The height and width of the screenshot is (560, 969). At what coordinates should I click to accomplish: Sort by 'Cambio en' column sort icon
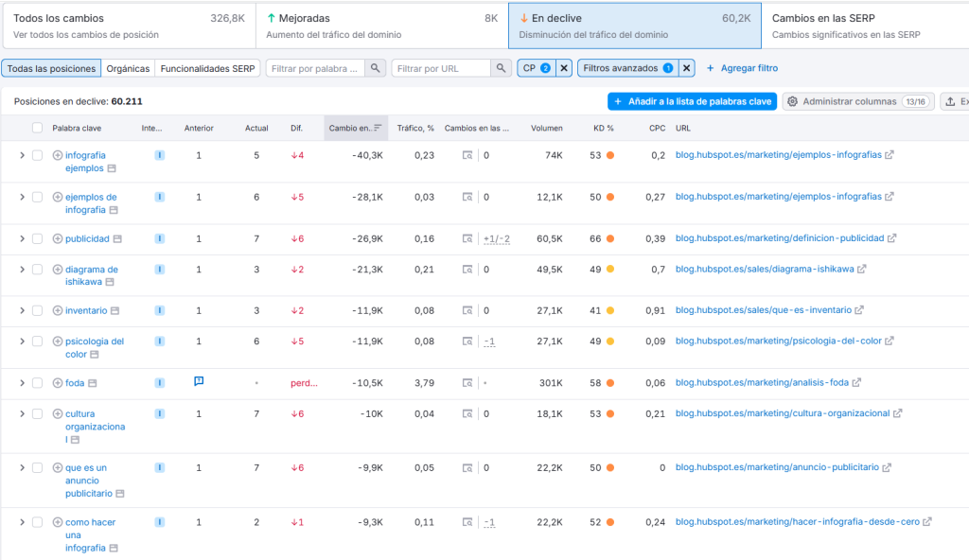coord(378,128)
